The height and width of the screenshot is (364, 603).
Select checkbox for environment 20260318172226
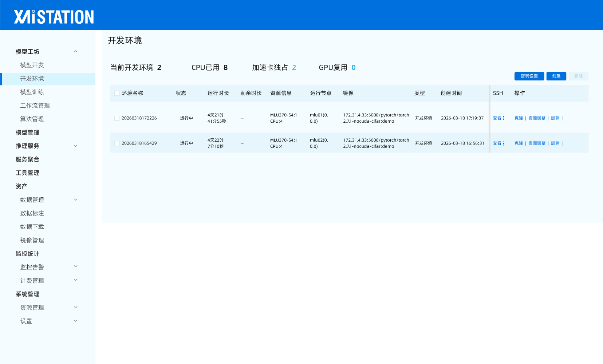[117, 118]
